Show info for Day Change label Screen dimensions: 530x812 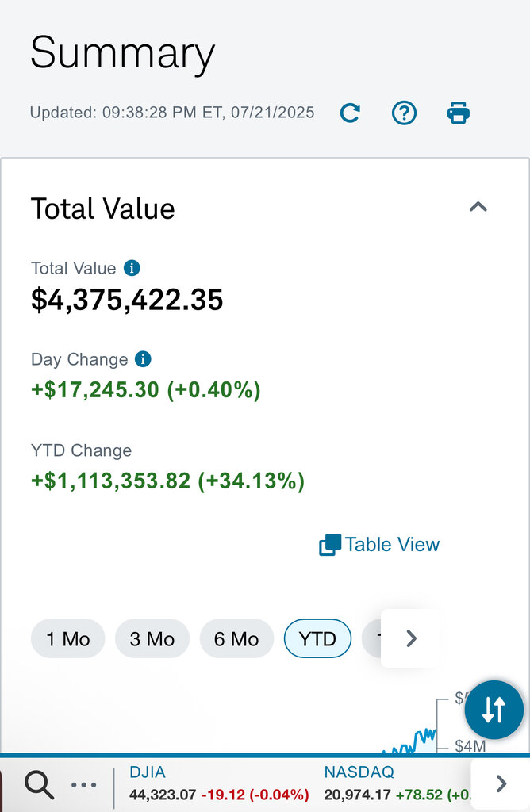point(143,359)
